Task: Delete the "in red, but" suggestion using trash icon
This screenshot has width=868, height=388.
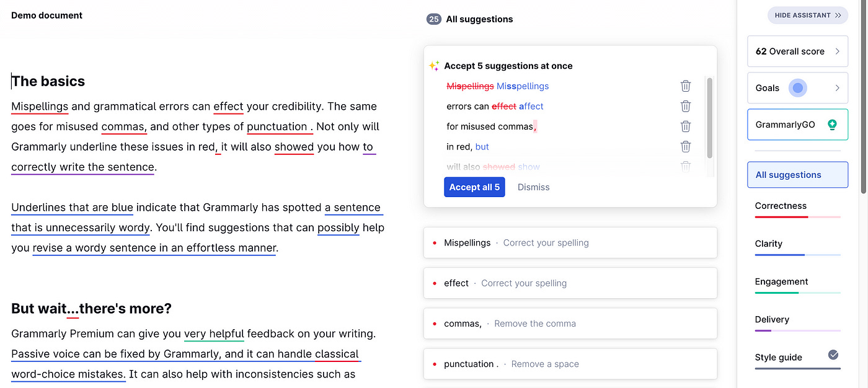Action: pyautogui.click(x=685, y=146)
